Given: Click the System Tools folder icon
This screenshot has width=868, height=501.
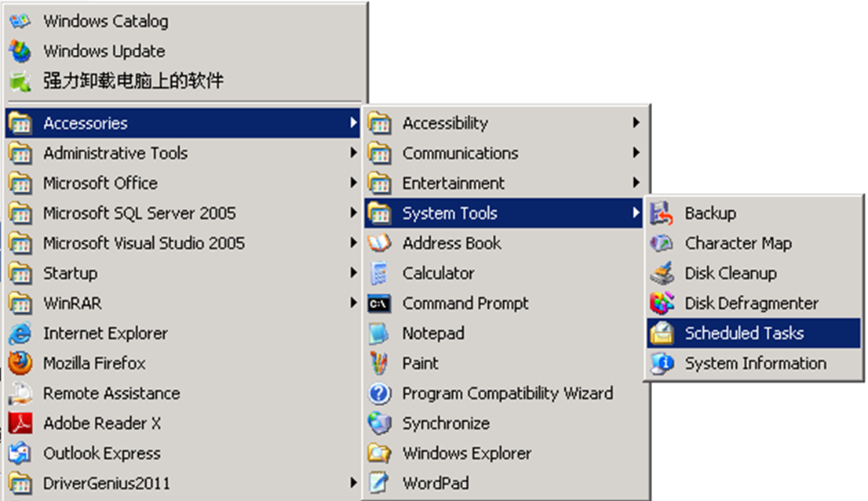Looking at the screenshot, I should 380,213.
